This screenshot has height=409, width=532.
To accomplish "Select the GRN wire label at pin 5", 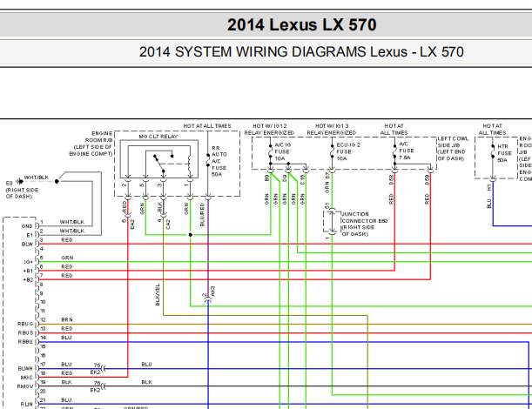I will [67, 258].
